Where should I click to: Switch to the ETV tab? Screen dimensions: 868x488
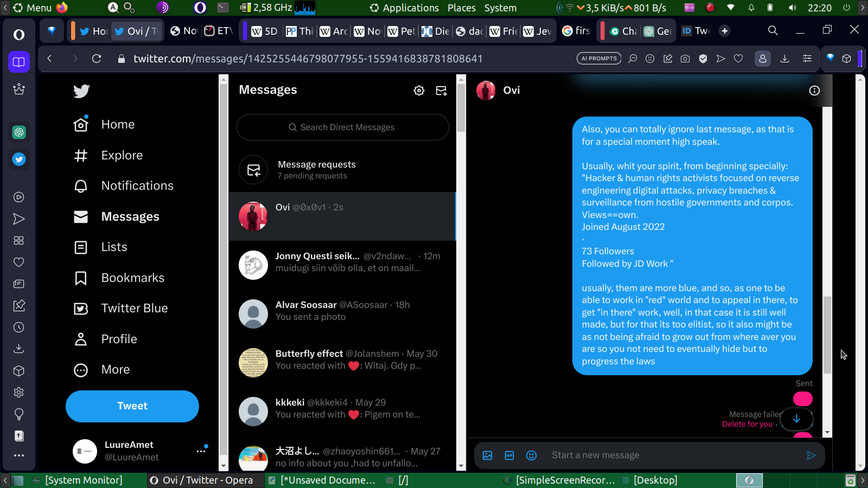218,31
